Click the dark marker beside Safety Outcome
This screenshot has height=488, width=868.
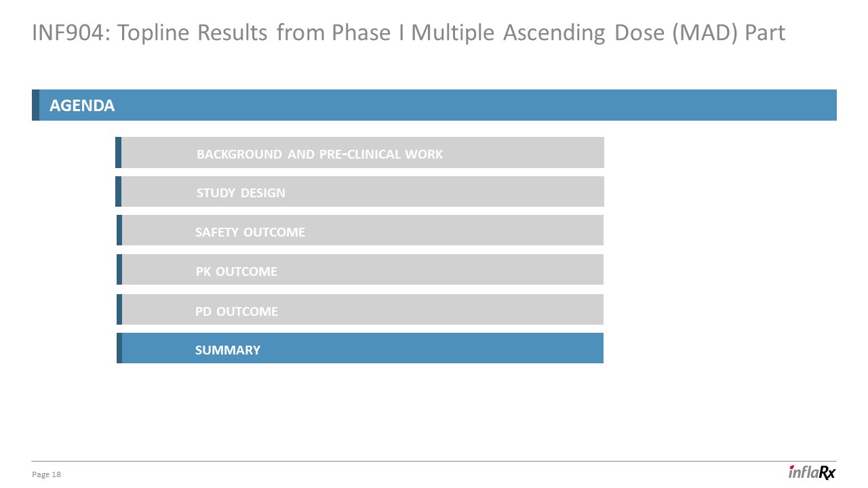pyautogui.click(x=119, y=230)
